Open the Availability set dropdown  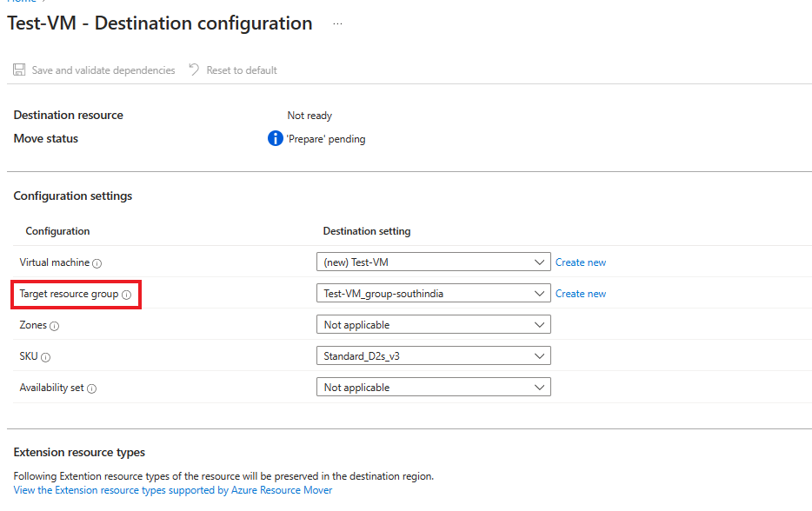click(x=433, y=388)
